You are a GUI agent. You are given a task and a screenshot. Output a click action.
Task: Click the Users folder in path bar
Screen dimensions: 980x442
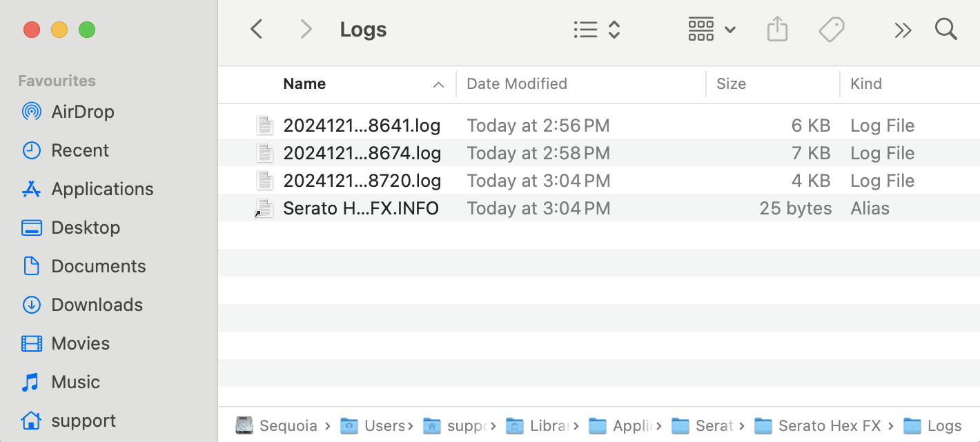(x=372, y=425)
